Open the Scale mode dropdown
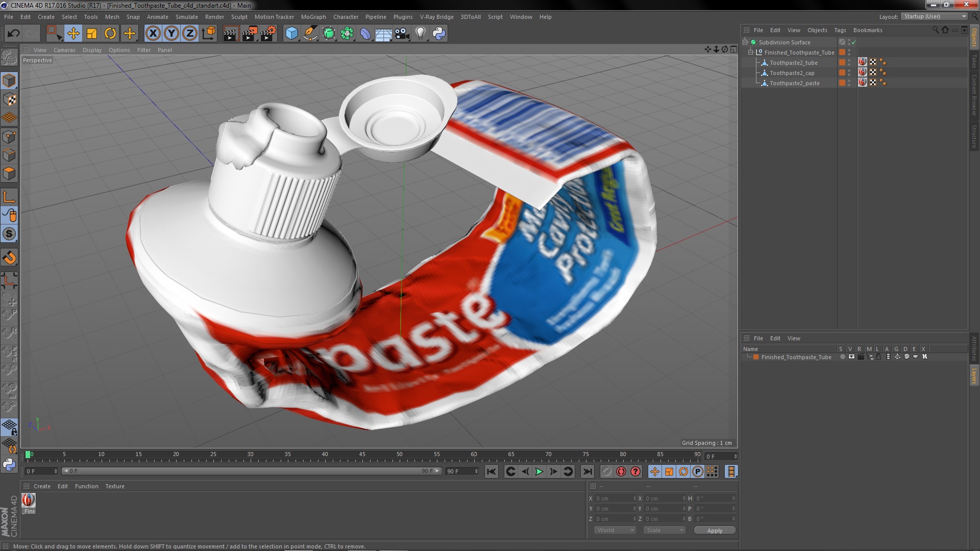 pyautogui.click(x=665, y=530)
